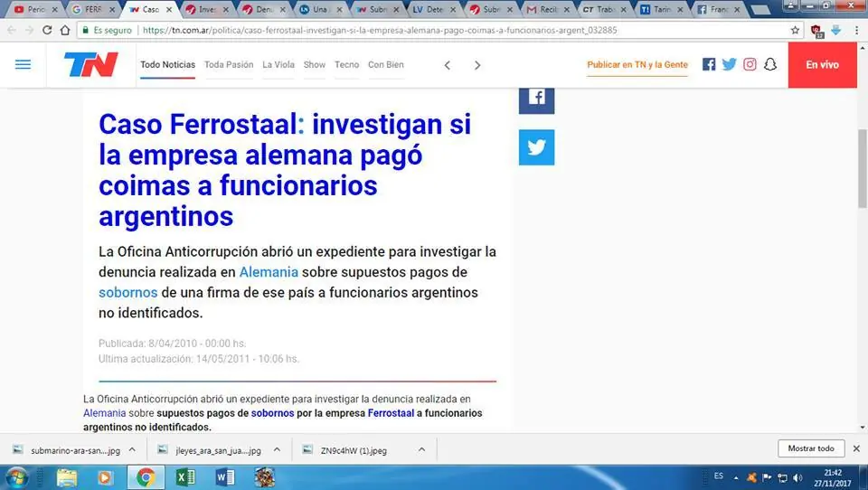Screen dimensions: 868x490
Task: Open TN's Twitter icon in header
Action: (x=729, y=64)
